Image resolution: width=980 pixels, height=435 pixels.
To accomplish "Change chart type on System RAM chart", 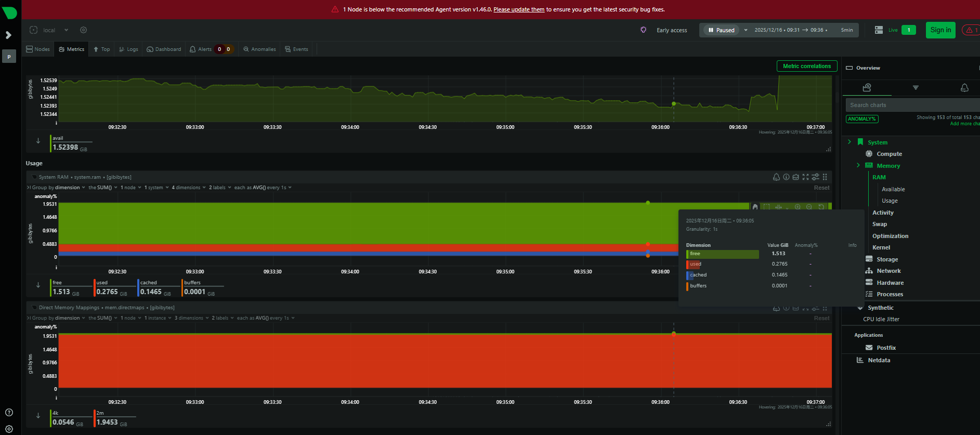I will 795,177.
